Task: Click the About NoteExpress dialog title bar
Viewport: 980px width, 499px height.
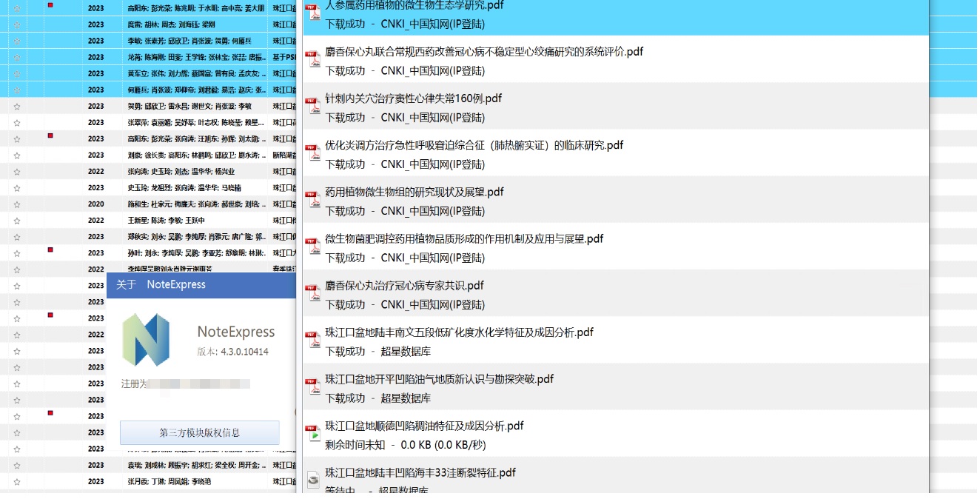Action: click(200, 284)
